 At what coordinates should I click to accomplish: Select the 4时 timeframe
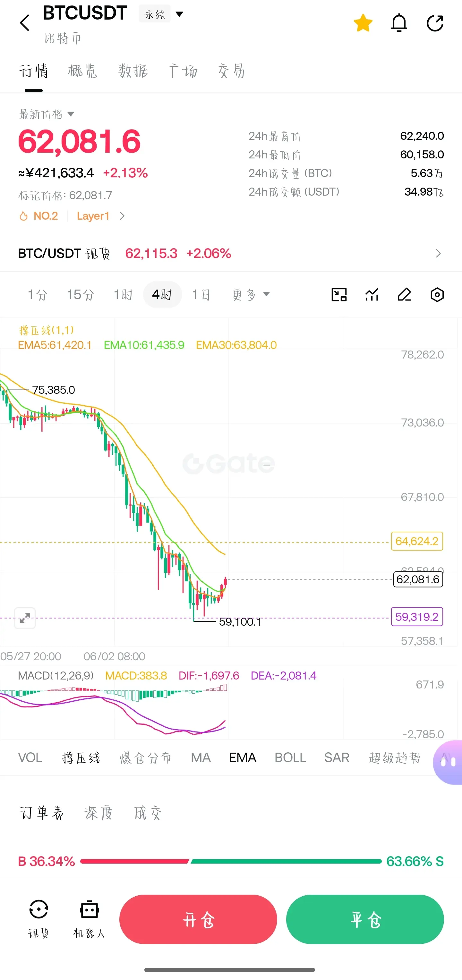(162, 294)
